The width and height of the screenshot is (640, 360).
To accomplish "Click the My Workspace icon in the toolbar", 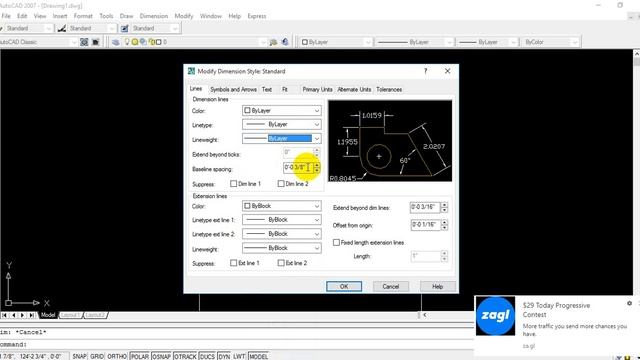I will point(96,42).
